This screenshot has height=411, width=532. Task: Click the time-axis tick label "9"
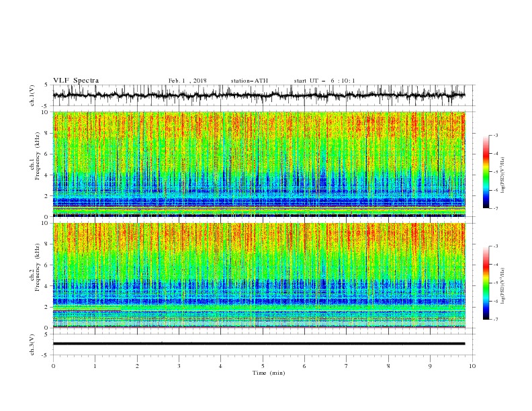coord(430,366)
